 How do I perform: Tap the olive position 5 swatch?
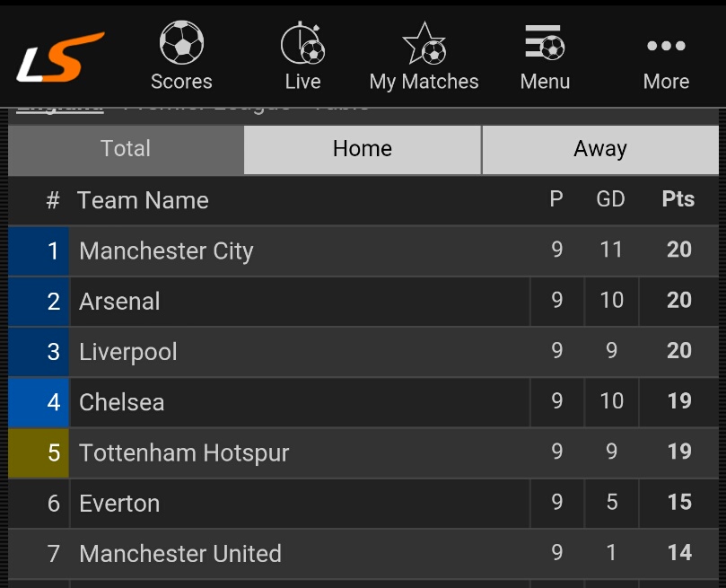(x=39, y=452)
